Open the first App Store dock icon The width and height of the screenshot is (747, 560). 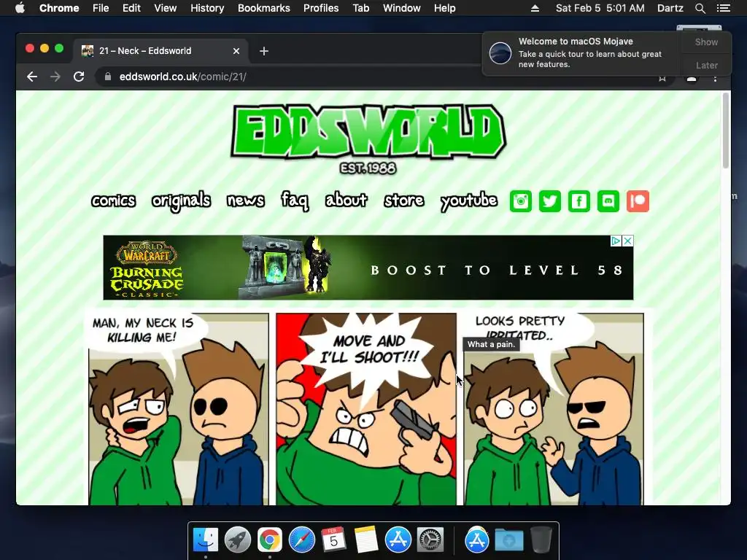point(398,540)
